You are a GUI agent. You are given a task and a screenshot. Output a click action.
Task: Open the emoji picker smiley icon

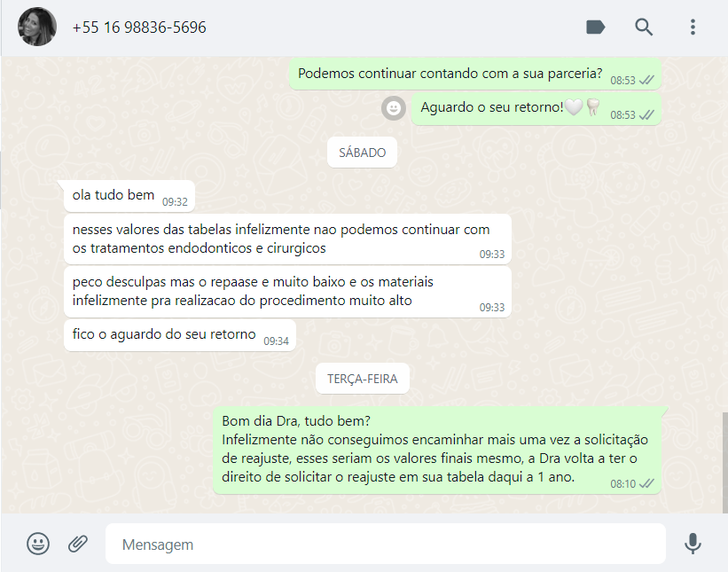tap(38, 544)
